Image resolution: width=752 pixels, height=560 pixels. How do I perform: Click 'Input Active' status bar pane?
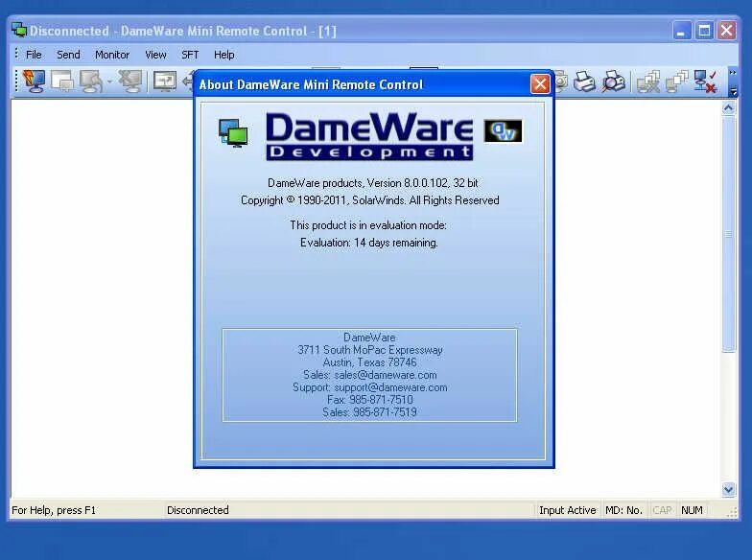(x=568, y=510)
